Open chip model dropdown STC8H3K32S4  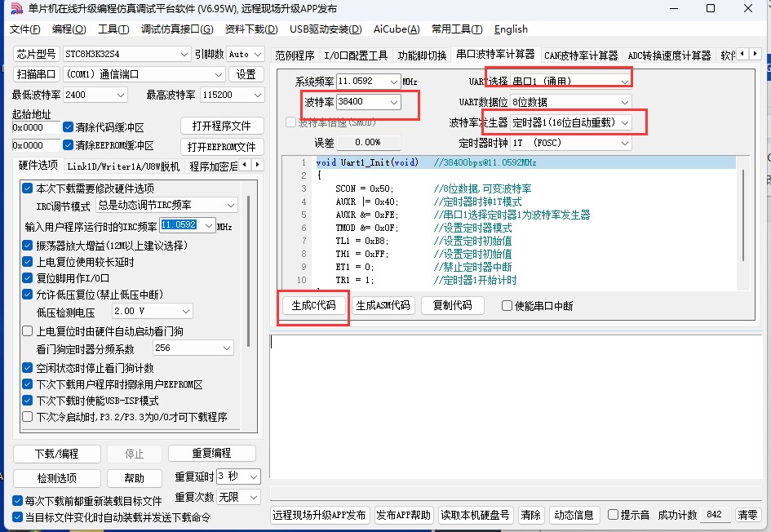(126, 54)
